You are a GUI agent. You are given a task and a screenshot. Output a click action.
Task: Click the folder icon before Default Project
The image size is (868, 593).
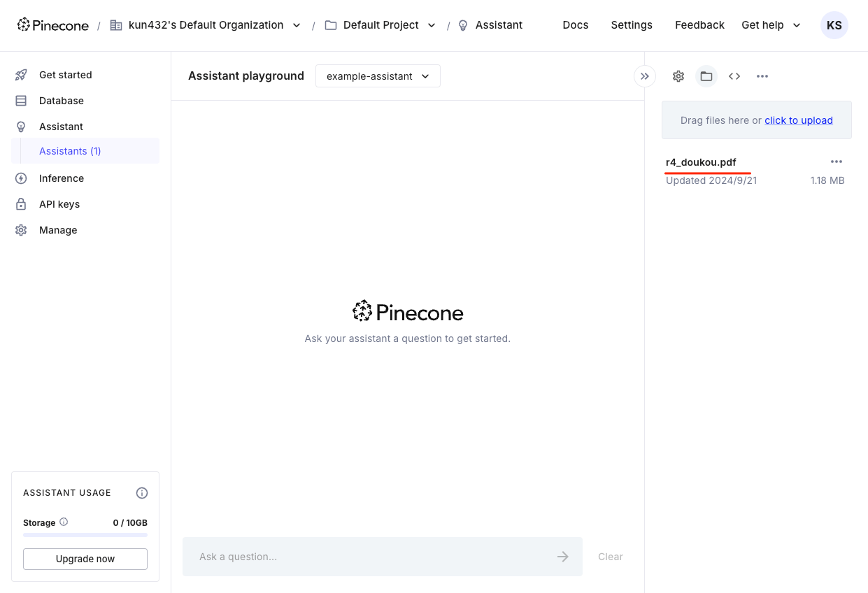(x=331, y=25)
